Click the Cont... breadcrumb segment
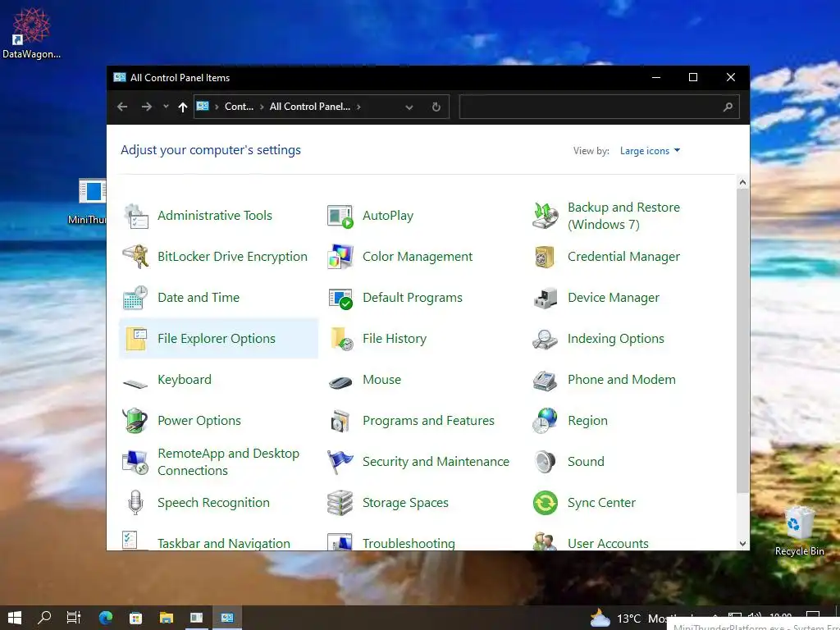 tap(239, 107)
